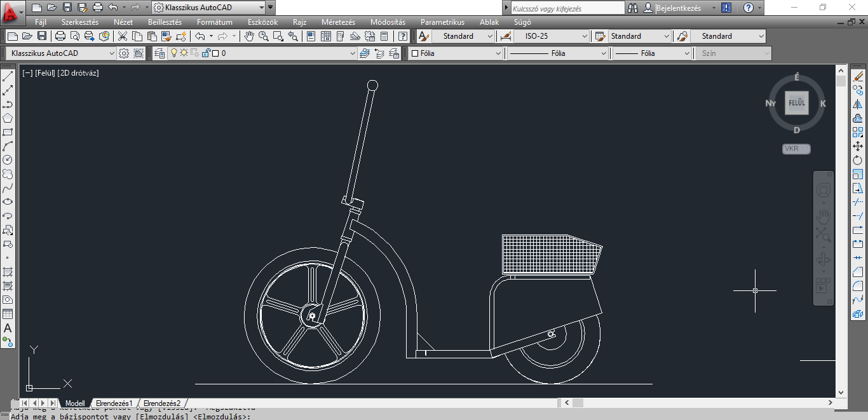Select the Hatch tool
Viewport: 868px width, 420px height.
point(8,272)
